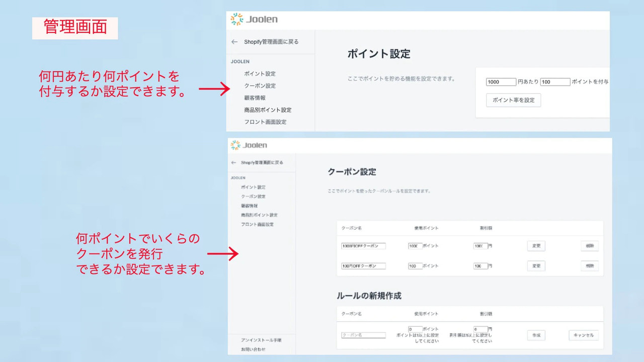Click 削除 for 1000円OFFクーポン
This screenshot has width=644, height=362.
point(590,246)
